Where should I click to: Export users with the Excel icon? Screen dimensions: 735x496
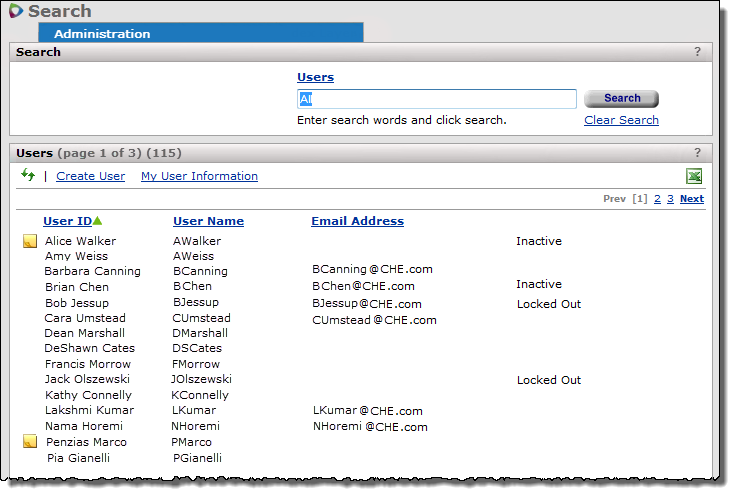[x=694, y=176]
